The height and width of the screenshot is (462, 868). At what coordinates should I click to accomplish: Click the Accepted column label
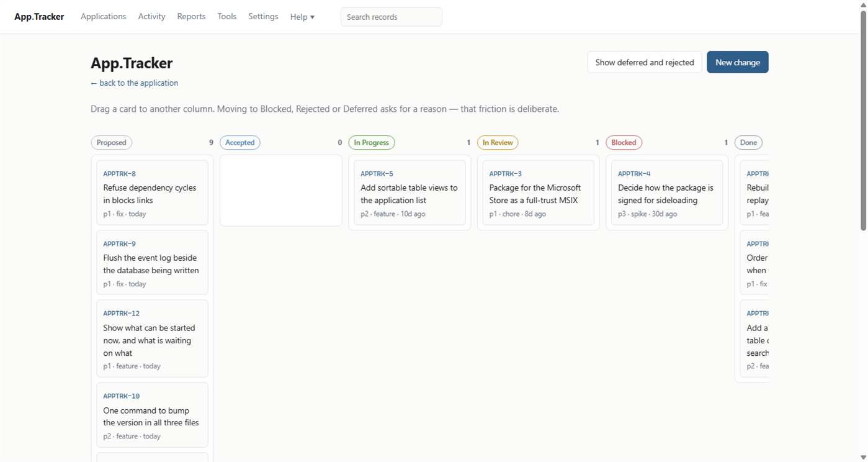click(x=239, y=143)
